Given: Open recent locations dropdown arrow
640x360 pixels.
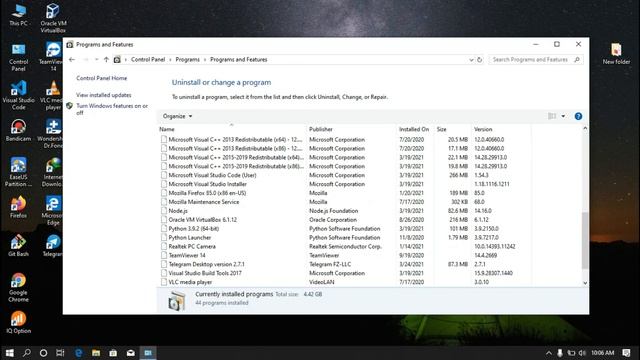Looking at the screenshot, I should pos(96,60).
